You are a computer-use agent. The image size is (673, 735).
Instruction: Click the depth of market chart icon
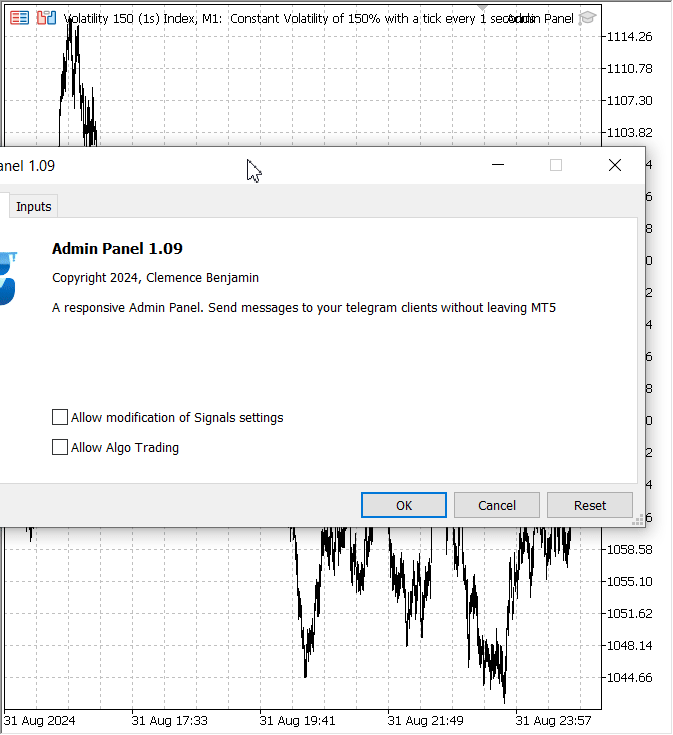click(x=46, y=18)
